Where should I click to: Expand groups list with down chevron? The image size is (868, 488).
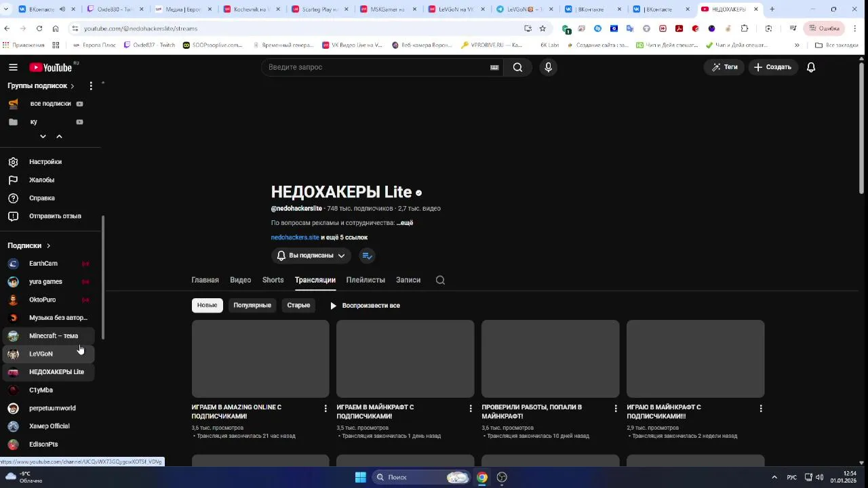click(43, 136)
